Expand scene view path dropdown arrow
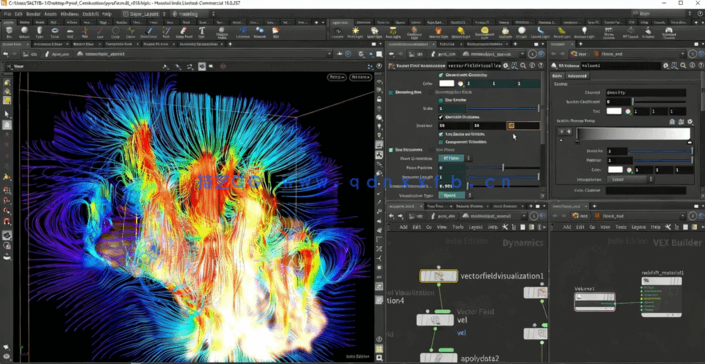 (330, 54)
